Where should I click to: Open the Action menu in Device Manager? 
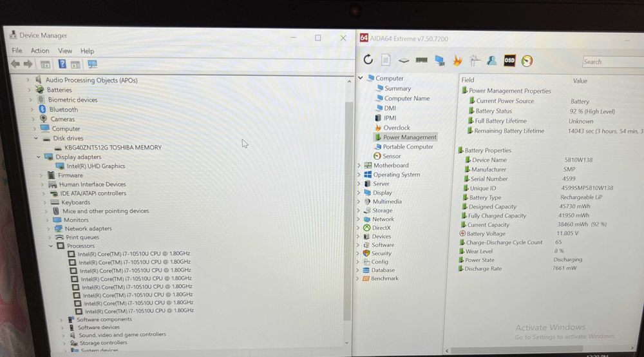[40, 50]
